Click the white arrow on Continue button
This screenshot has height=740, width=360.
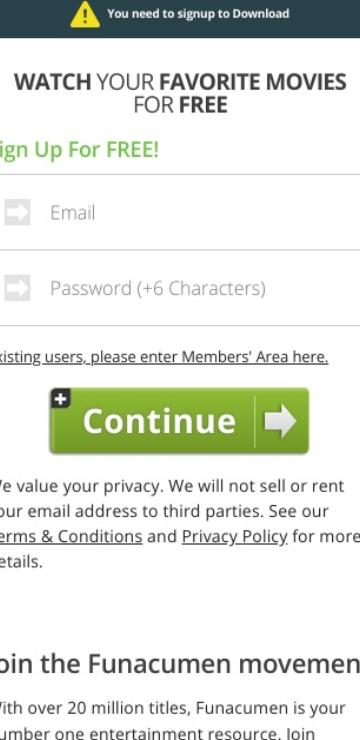(280, 420)
